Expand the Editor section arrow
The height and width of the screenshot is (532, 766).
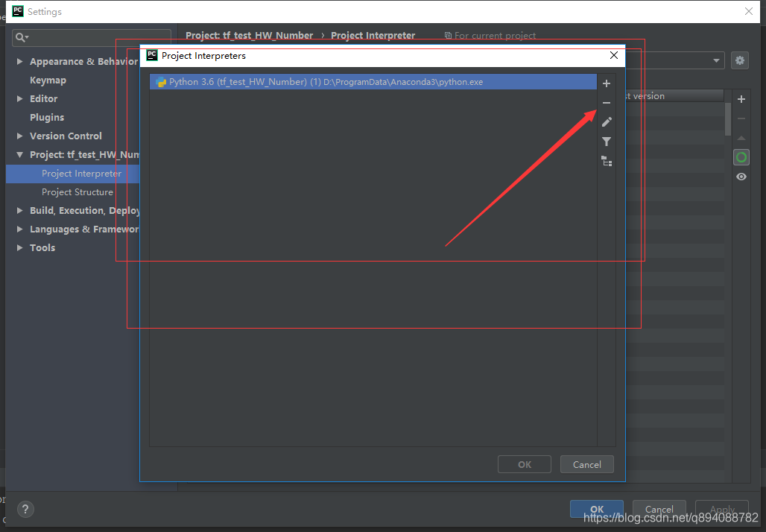(x=19, y=98)
